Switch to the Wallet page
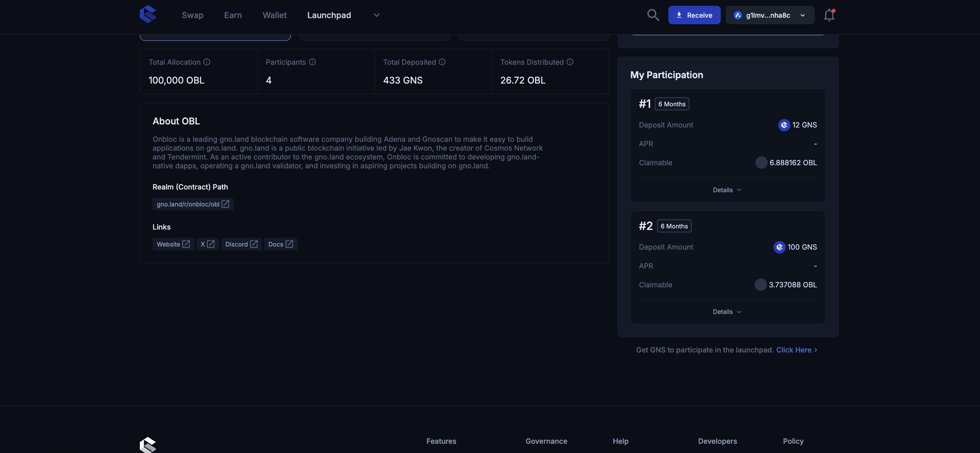The height and width of the screenshot is (453, 980). pos(274,15)
